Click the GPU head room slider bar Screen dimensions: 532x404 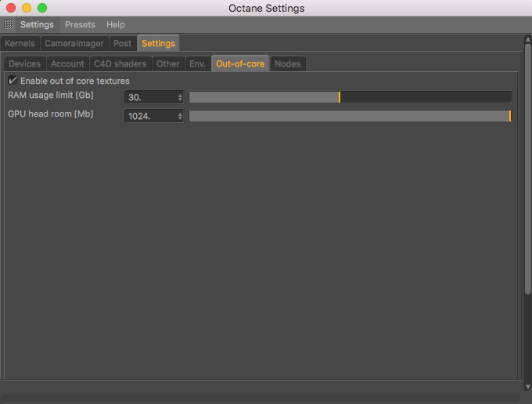click(350, 116)
